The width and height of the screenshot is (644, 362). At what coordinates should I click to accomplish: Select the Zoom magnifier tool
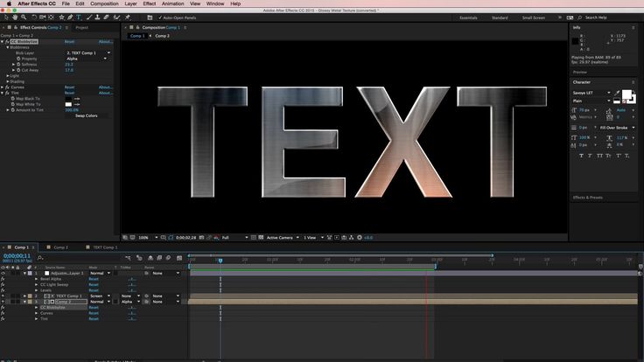pyautogui.click(x=24, y=17)
